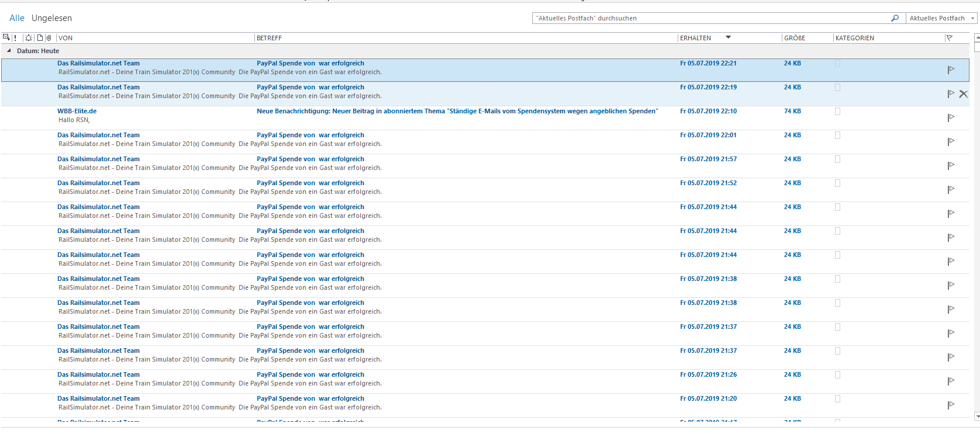
Task: Flag the WBB-Elite.de email
Action: pyautogui.click(x=951, y=117)
